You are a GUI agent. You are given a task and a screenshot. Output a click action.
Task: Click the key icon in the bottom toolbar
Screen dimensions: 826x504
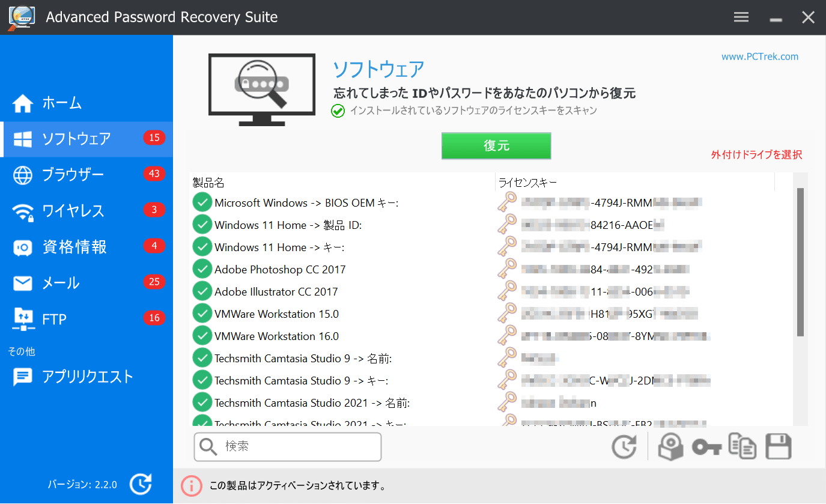(706, 447)
